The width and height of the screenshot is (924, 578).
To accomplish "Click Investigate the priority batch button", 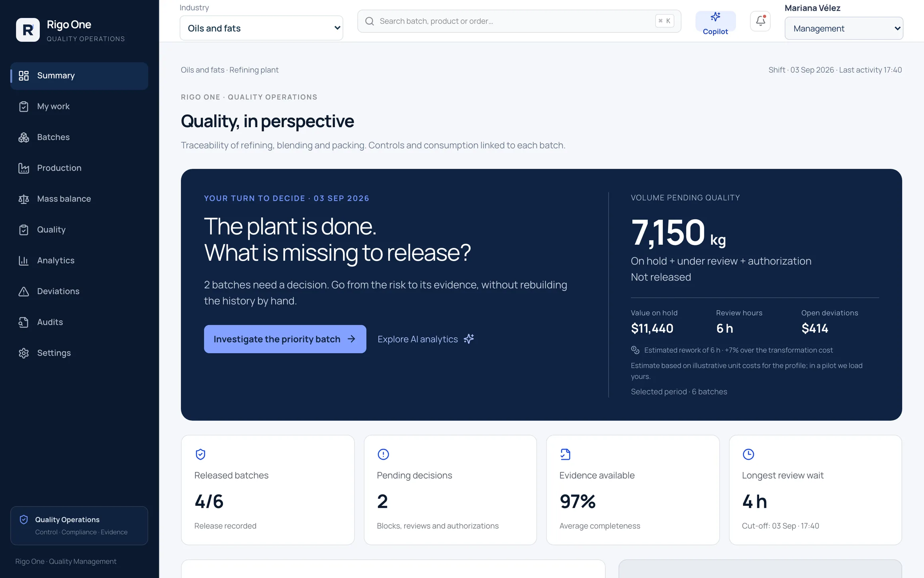I will tap(285, 339).
